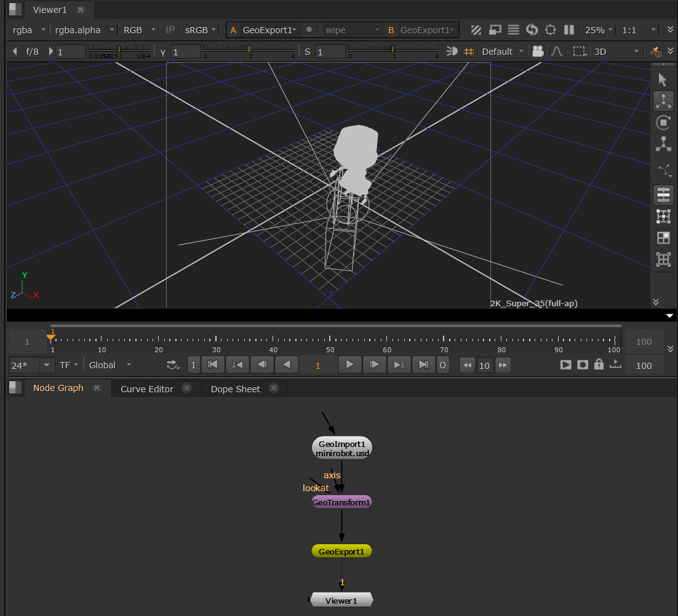Choose the rotate tool in viewer sidebar
Viewport: 678px width, 616px height.
pos(663,122)
